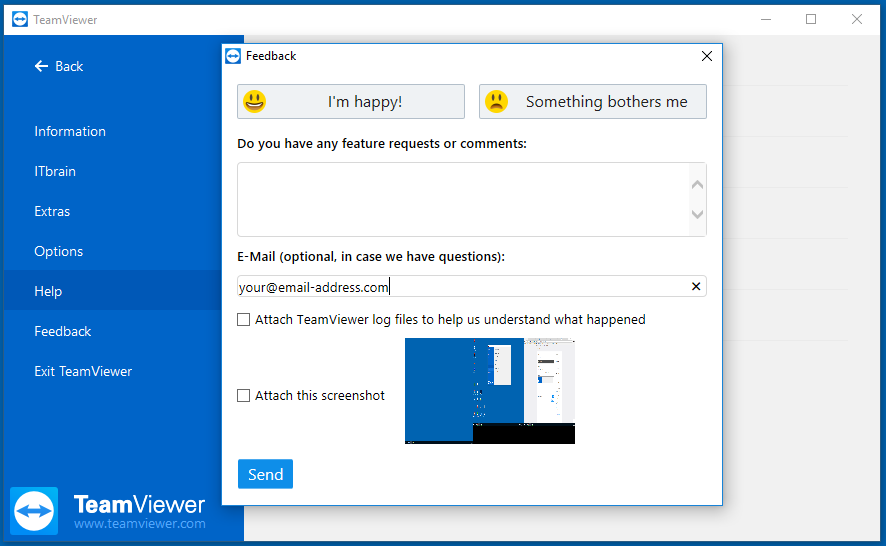The width and height of the screenshot is (886, 546).
Task: Click the large TeamViewer logo in sidebar bottom
Action: click(x=34, y=511)
